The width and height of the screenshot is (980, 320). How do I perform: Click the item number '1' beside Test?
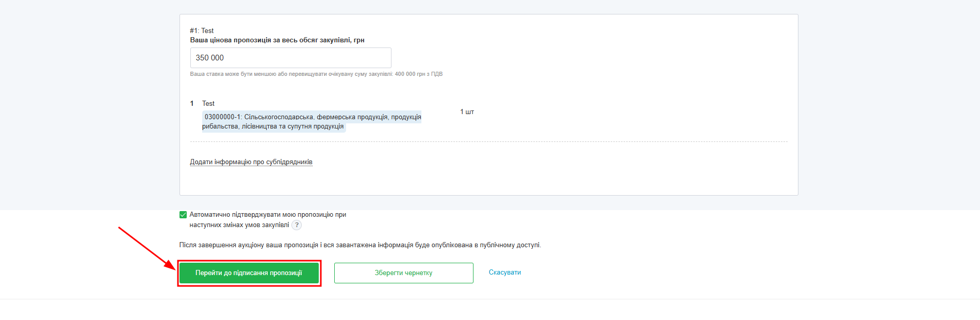(x=192, y=104)
